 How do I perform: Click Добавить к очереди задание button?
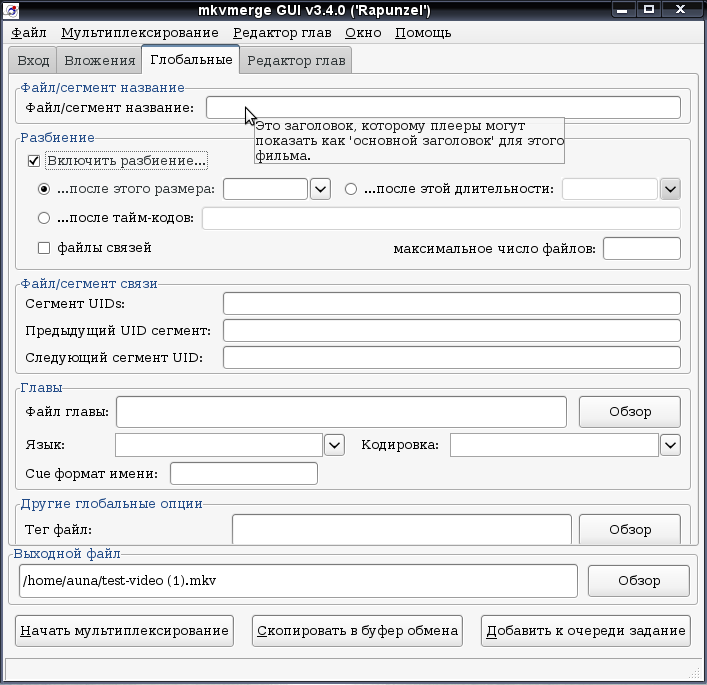tap(586, 631)
